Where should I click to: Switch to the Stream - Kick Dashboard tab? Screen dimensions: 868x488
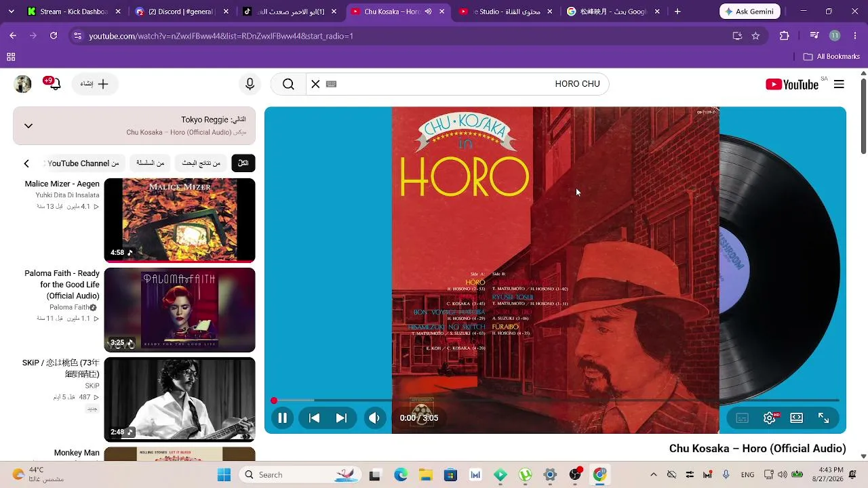pos(75,12)
